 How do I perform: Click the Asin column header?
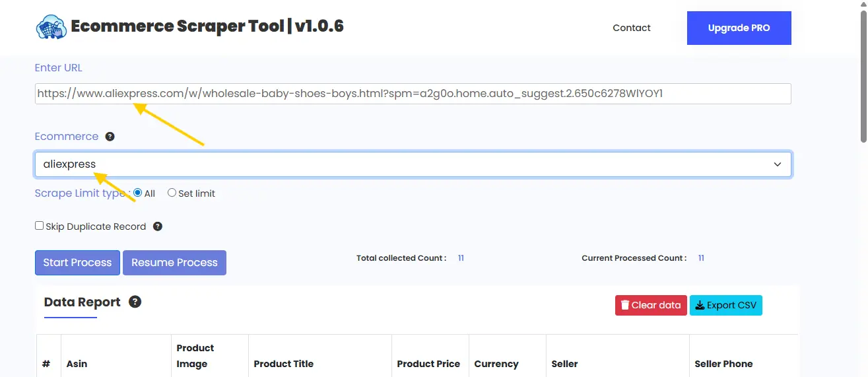pyautogui.click(x=77, y=364)
